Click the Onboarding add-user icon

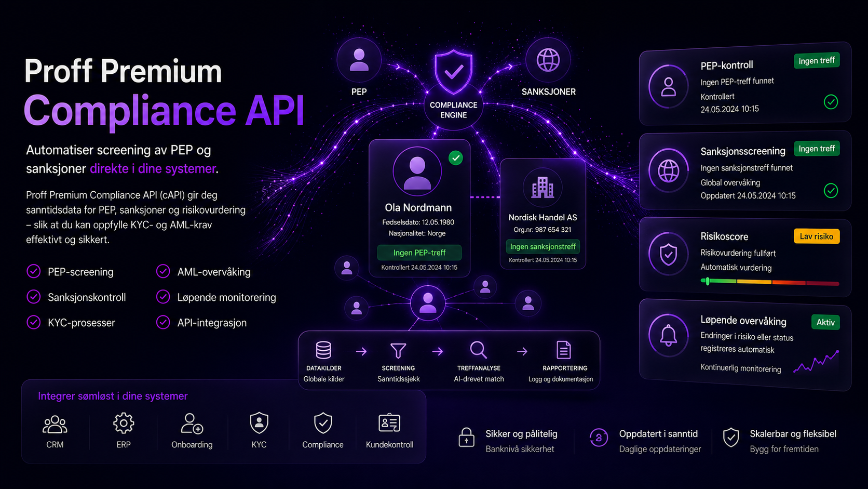click(x=192, y=424)
